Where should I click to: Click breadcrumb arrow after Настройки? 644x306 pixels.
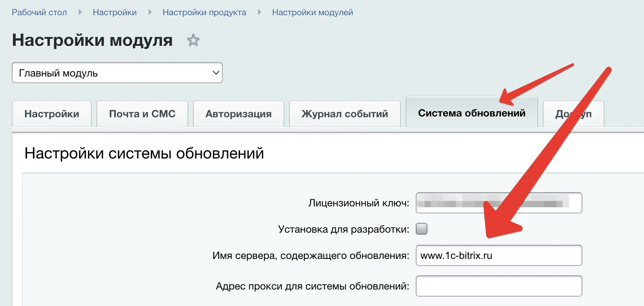coord(150,13)
